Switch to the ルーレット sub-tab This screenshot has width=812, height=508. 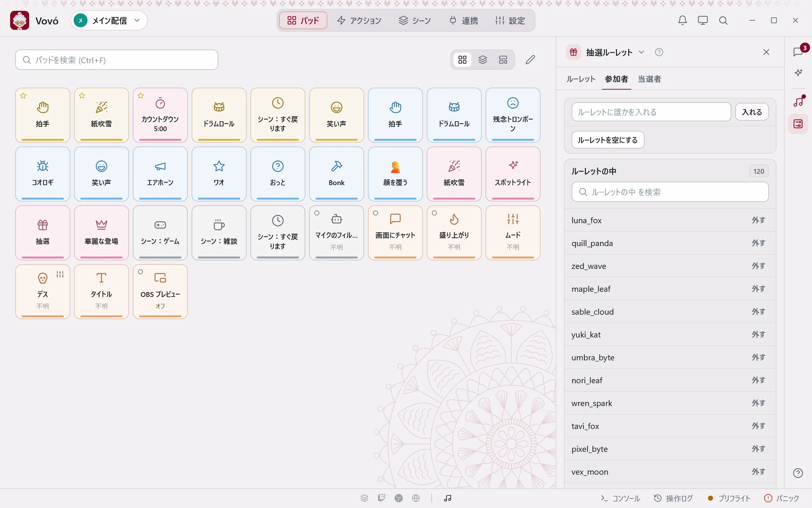pyautogui.click(x=581, y=79)
